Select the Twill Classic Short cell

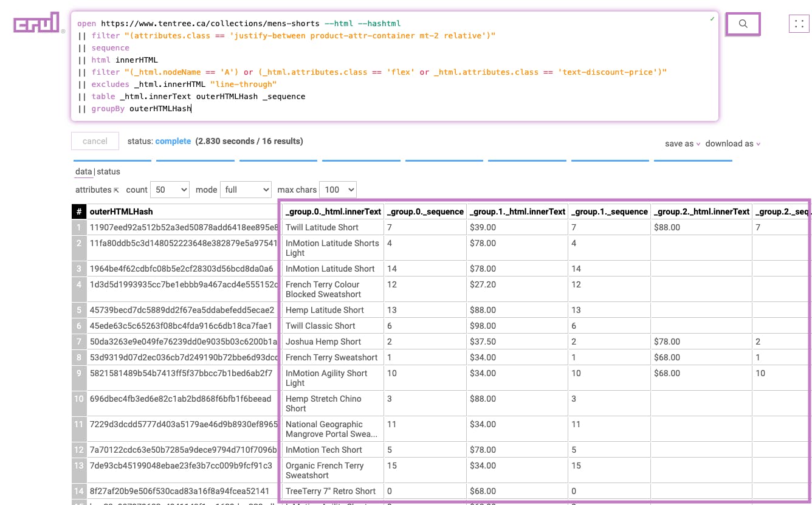coord(333,326)
